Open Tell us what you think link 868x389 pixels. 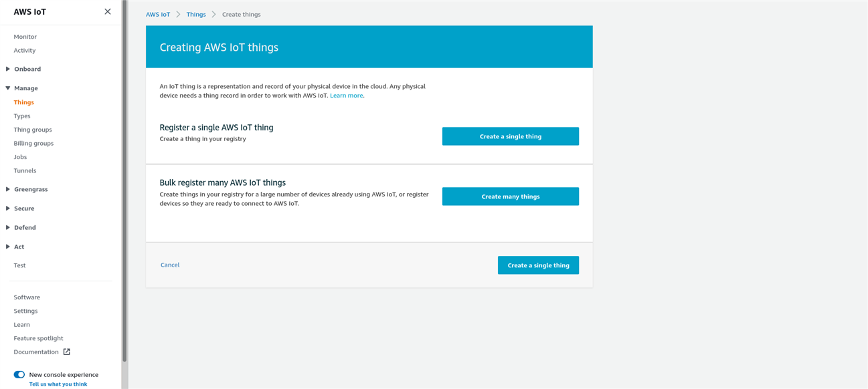pos(58,384)
